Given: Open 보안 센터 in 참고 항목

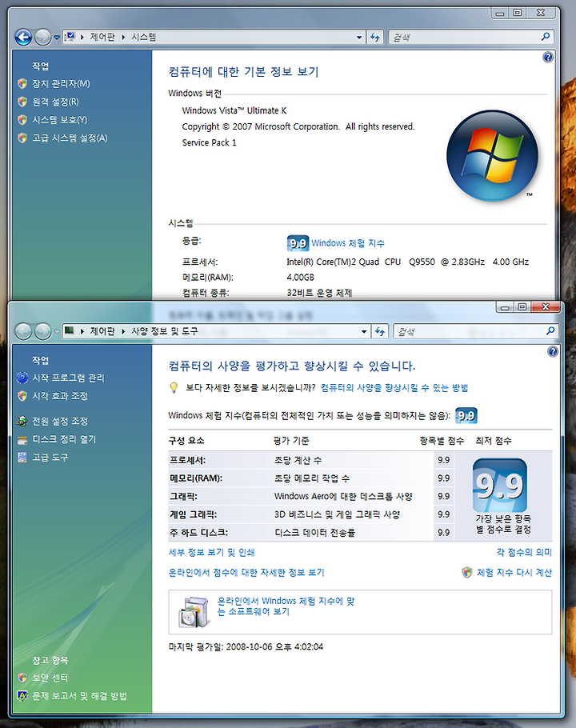Looking at the screenshot, I should click(x=50, y=678).
